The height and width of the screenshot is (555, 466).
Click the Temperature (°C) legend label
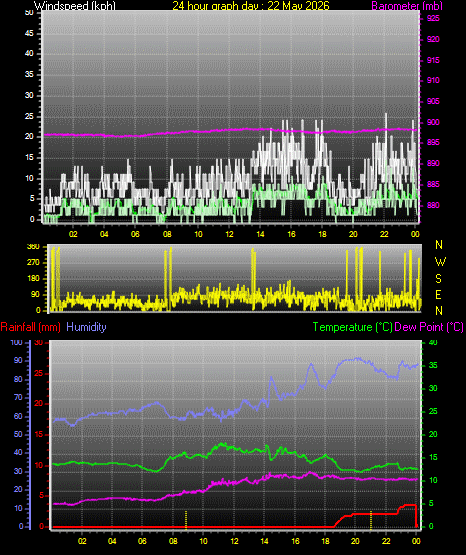coord(352,327)
